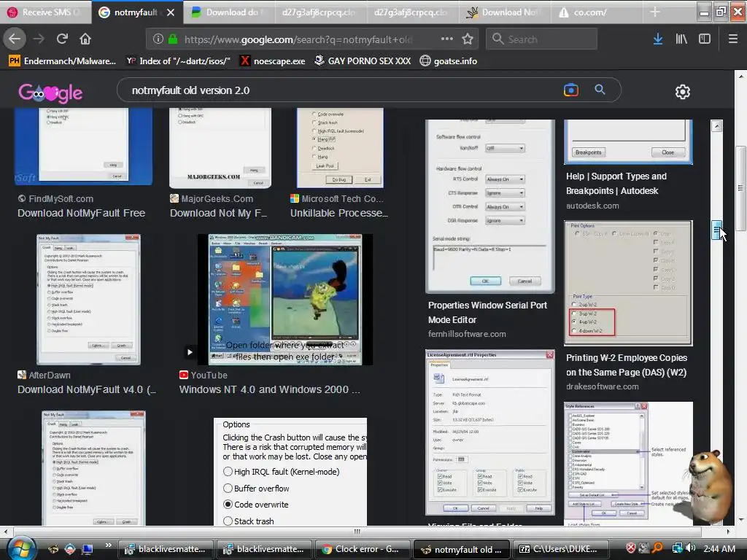Open Printing W-2 Employee Copies link
747x560 pixels.
tap(627, 365)
